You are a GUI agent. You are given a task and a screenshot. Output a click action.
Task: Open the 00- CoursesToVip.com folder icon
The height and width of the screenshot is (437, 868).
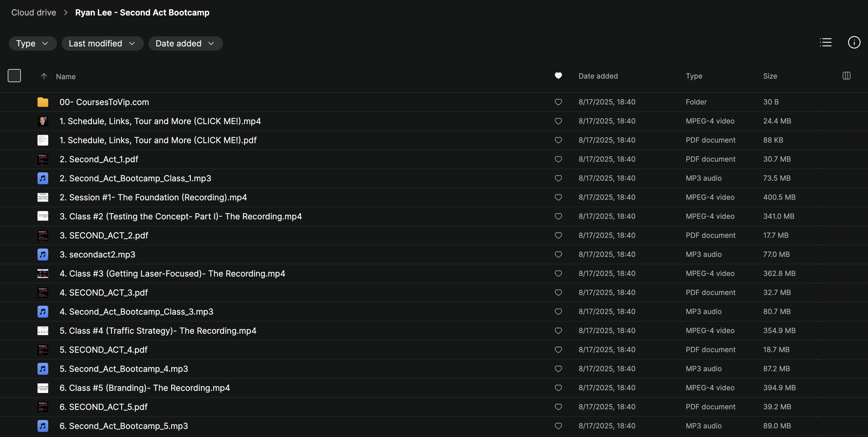point(43,102)
